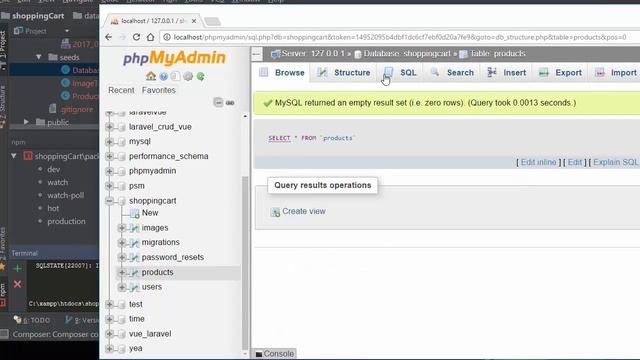Select the users table in tree
Viewport: 640px width, 360px height.
(x=151, y=287)
